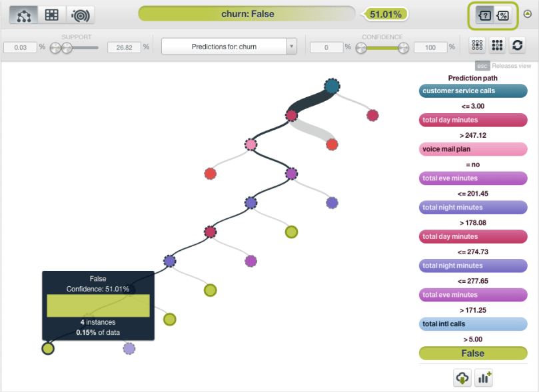The width and height of the screenshot is (539, 392).
Task: Click the solid dots grid filter icon
Action: (496, 45)
